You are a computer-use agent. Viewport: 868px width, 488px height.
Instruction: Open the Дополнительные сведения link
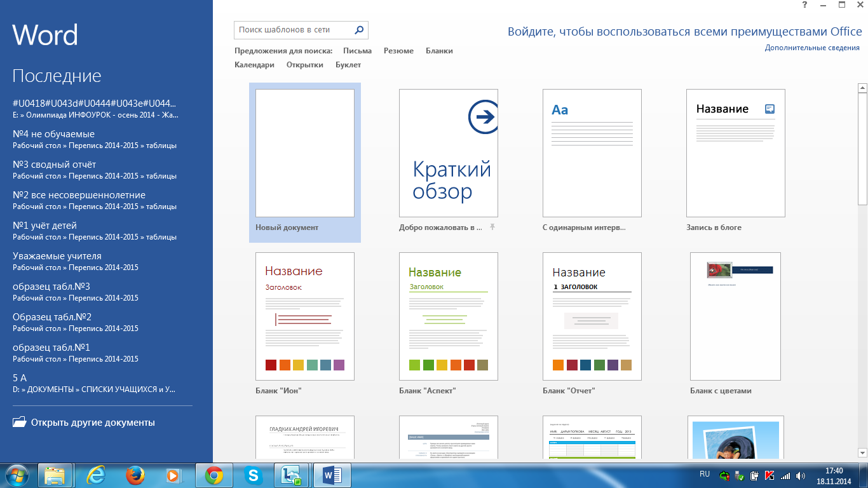coord(812,48)
